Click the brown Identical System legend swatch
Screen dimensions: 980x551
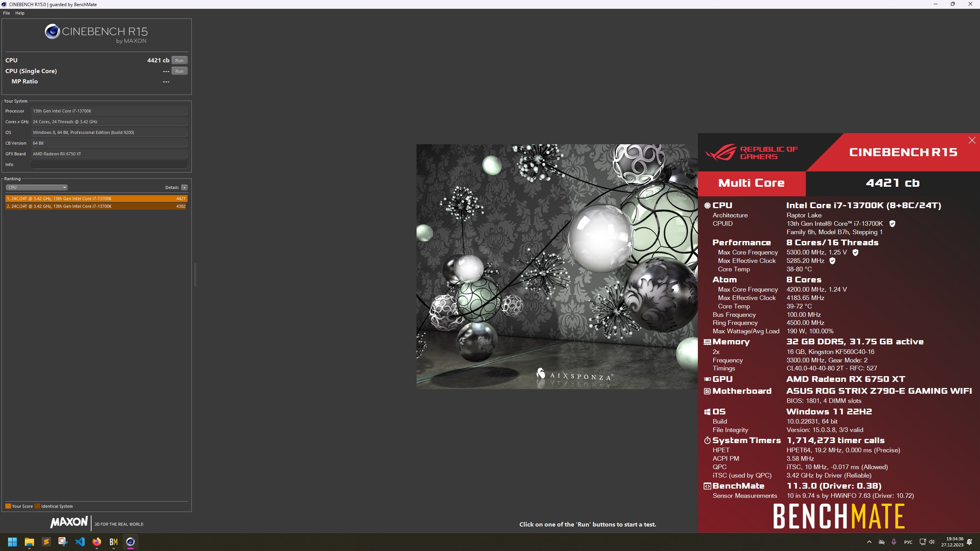coord(37,506)
